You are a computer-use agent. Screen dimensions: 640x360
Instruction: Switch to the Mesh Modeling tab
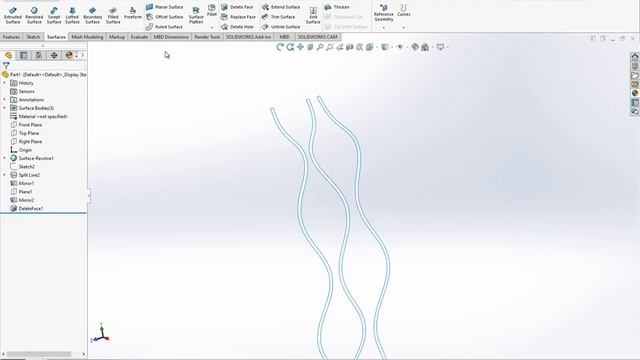(87, 37)
